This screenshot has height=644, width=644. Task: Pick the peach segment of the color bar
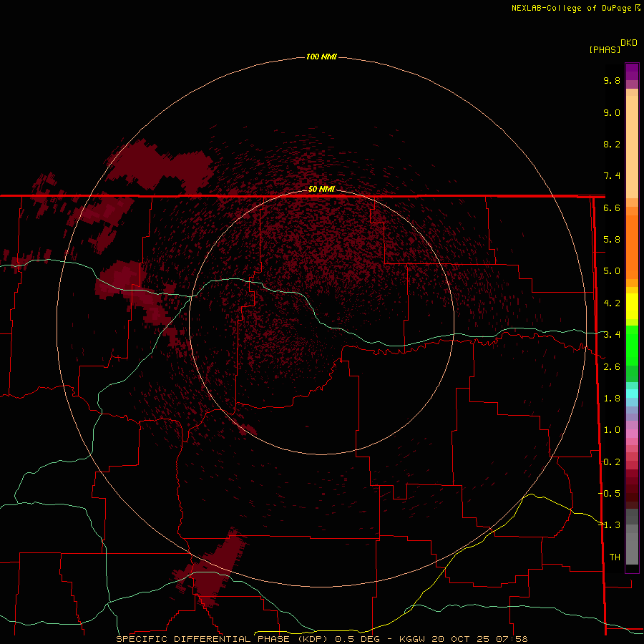(x=632, y=146)
